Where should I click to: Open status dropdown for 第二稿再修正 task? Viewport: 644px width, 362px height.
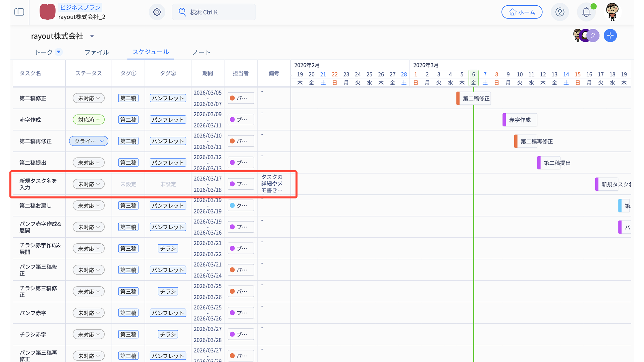89,141
